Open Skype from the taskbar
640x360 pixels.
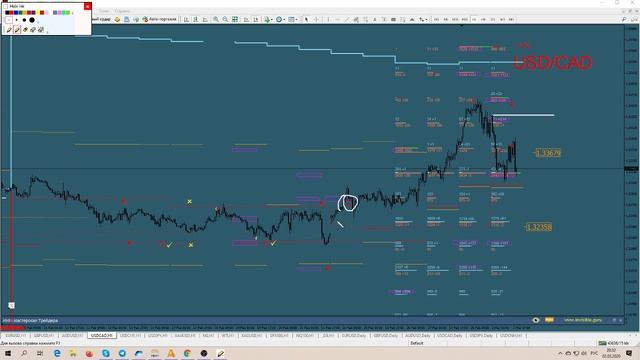(x=106, y=353)
